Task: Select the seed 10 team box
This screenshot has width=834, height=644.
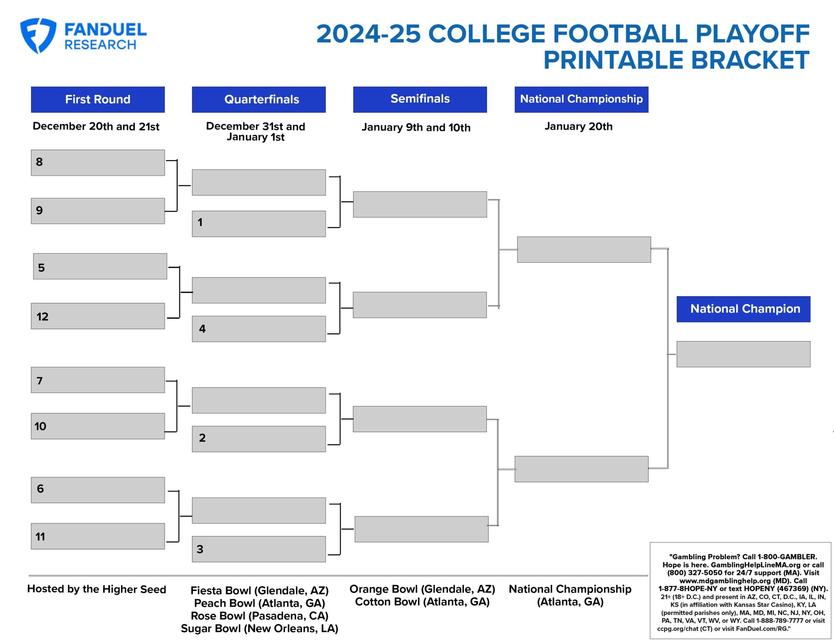Action: (x=98, y=426)
